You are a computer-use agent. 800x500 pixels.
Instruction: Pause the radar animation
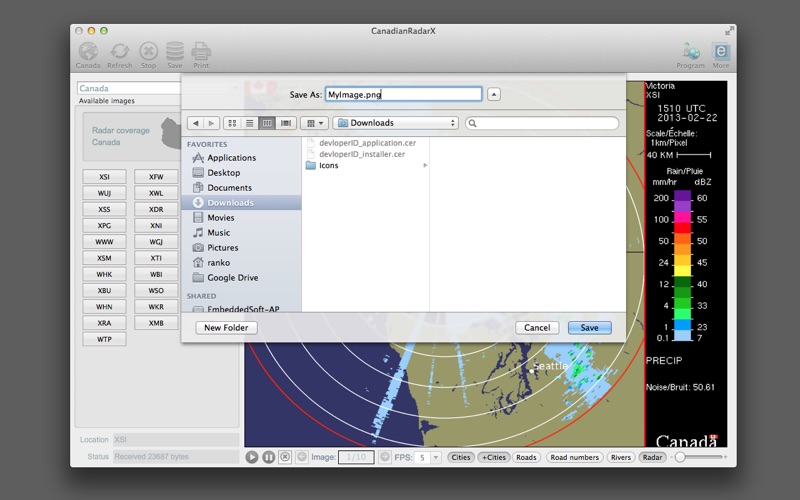[268, 457]
